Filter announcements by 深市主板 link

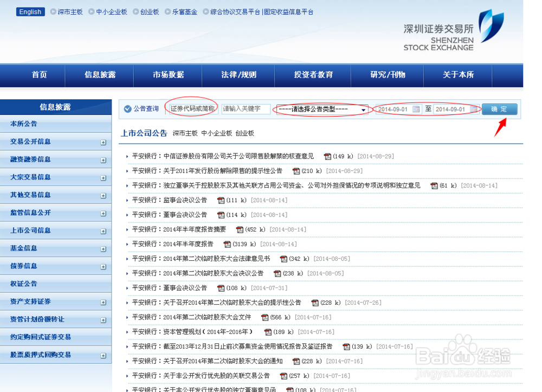coord(185,133)
